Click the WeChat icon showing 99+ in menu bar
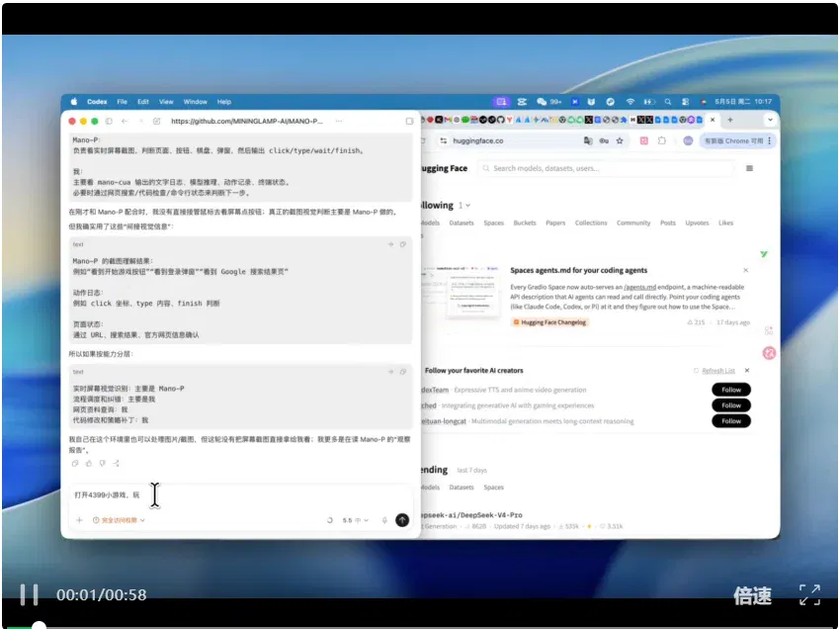This screenshot has height=629, width=840. [548, 101]
